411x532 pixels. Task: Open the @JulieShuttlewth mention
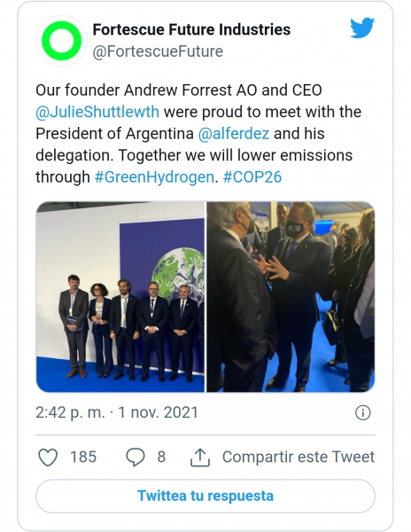(x=97, y=112)
